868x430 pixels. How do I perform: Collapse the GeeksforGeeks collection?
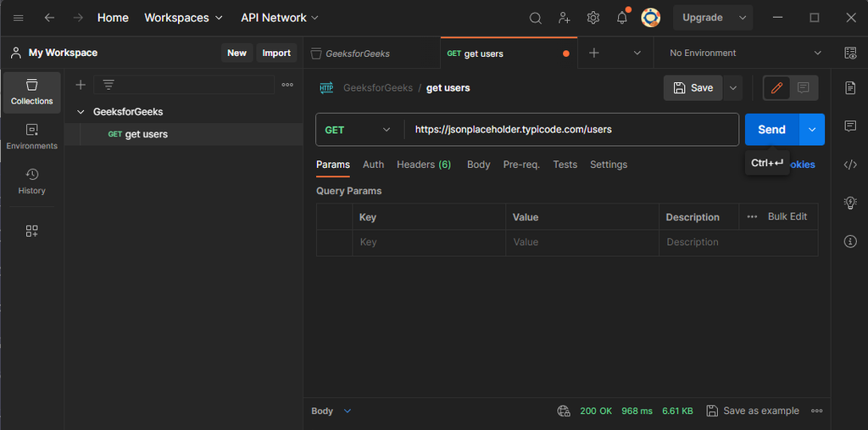pyautogui.click(x=81, y=112)
